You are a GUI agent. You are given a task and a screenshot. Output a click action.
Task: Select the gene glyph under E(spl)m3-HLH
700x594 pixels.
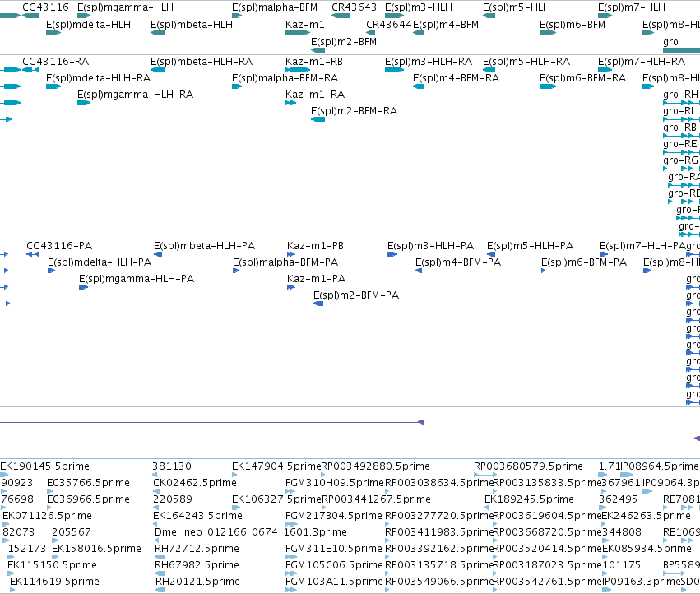coord(394,16)
